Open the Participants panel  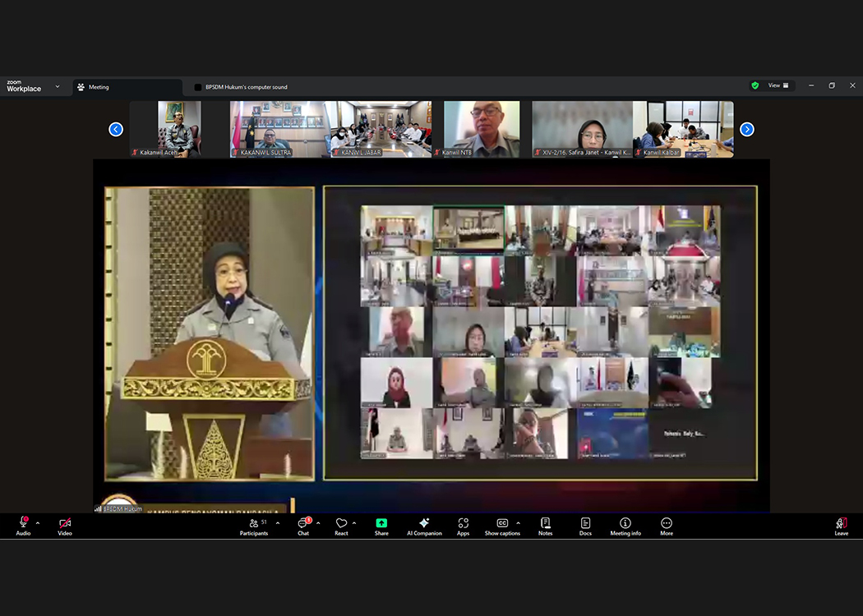[x=254, y=524]
